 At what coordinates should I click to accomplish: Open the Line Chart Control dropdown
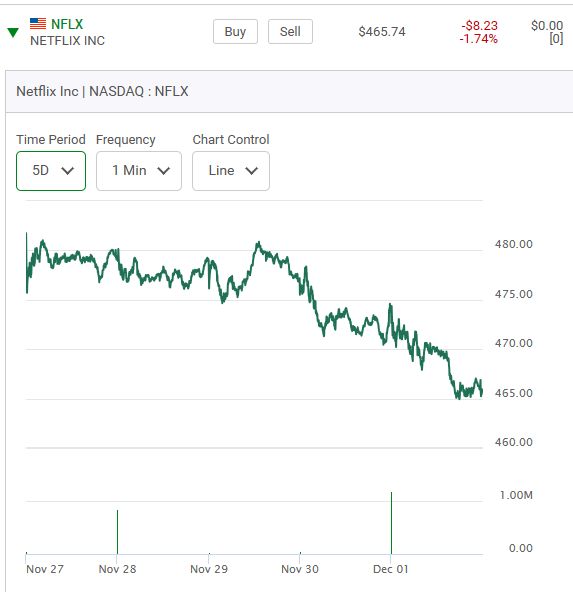point(231,171)
